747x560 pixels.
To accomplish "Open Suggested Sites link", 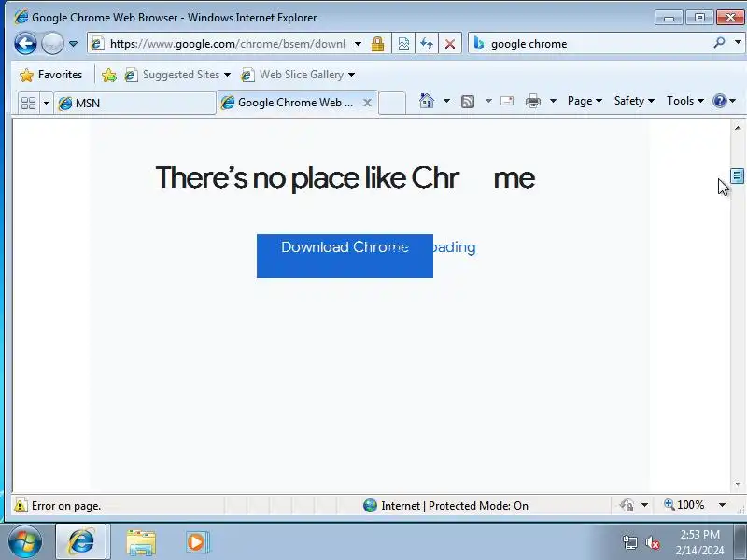I will [173, 75].
